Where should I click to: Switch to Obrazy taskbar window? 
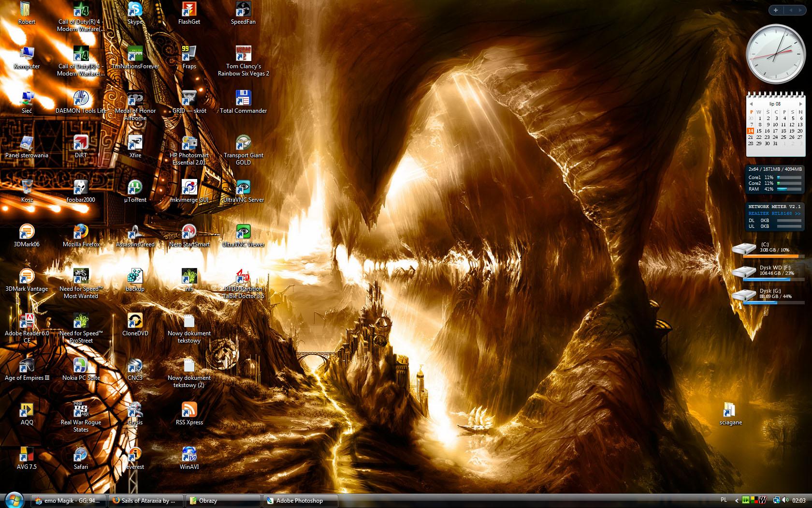[223, 501]
